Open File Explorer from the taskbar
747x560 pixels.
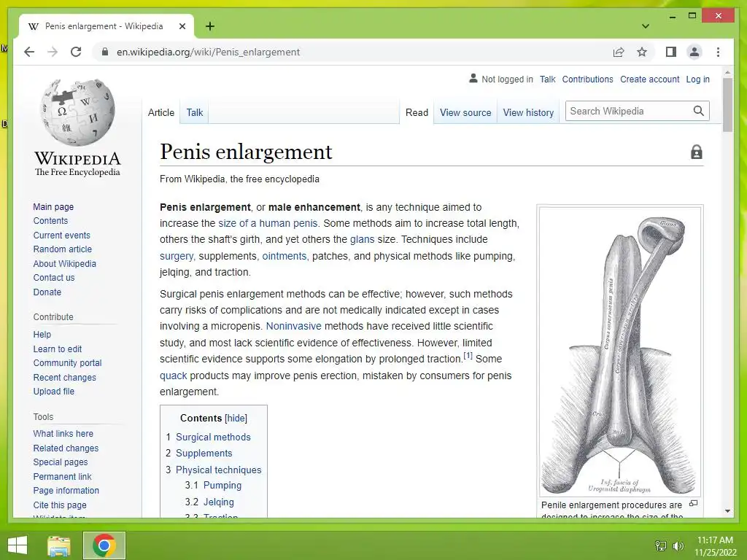pos(59,545)
